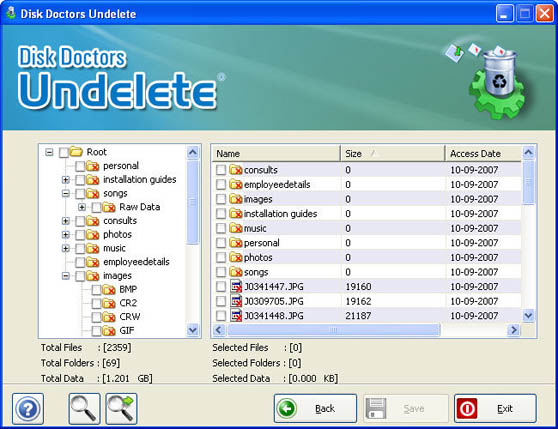Click the Raw Data folder icon in tree
The image size is (558, 429).
(109, 207)
